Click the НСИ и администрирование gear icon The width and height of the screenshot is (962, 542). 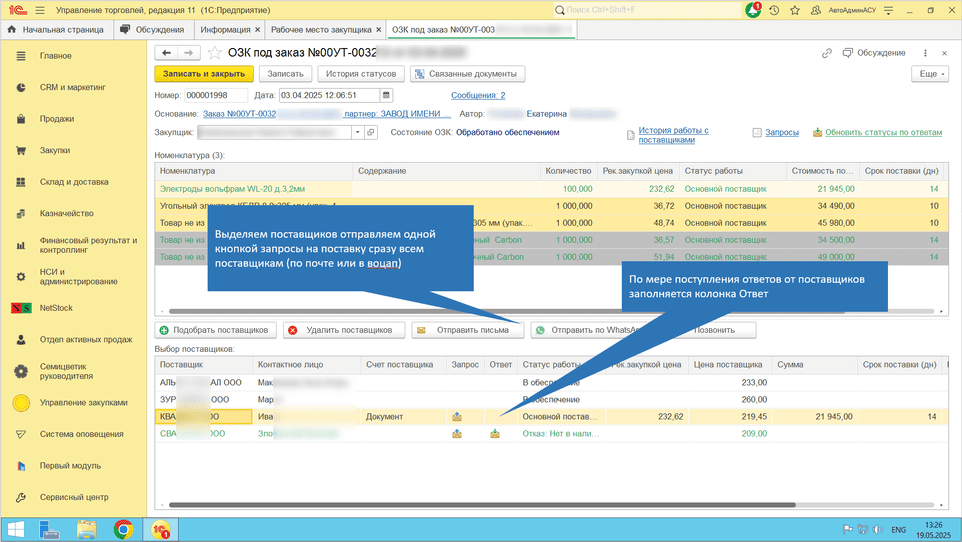(x=21, y=277)
